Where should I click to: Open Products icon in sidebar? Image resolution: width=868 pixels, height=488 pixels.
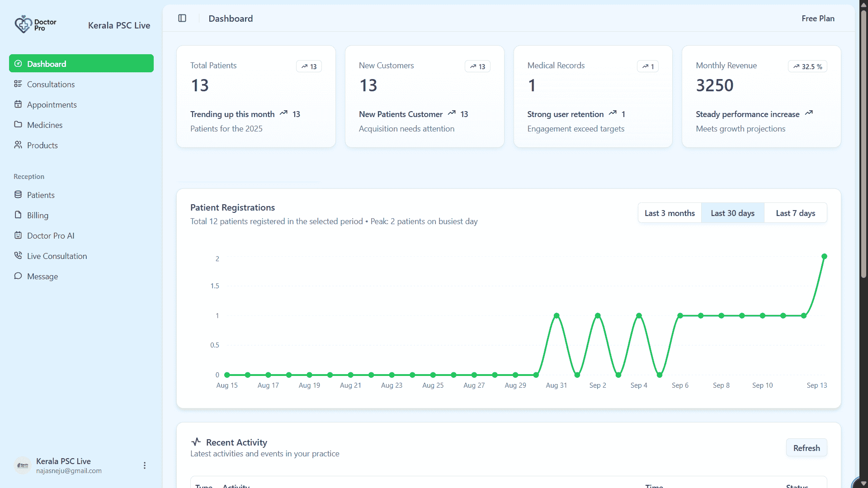click(x=18, y=145)
